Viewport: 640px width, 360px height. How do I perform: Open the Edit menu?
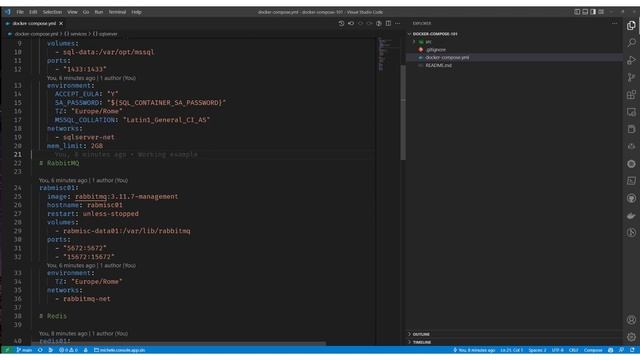click(x=33, y=12)
